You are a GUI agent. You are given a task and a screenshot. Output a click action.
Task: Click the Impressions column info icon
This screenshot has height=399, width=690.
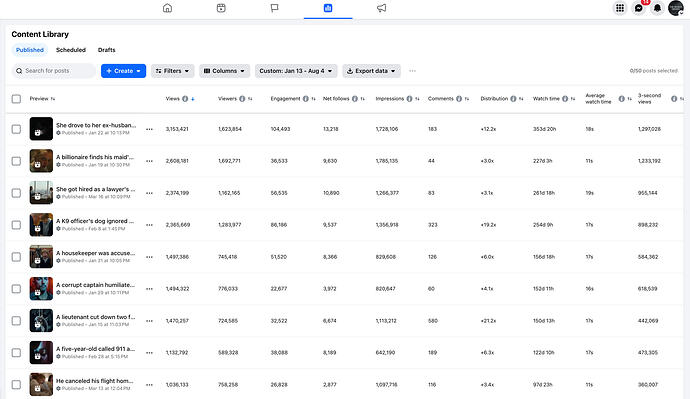[409, 99]
